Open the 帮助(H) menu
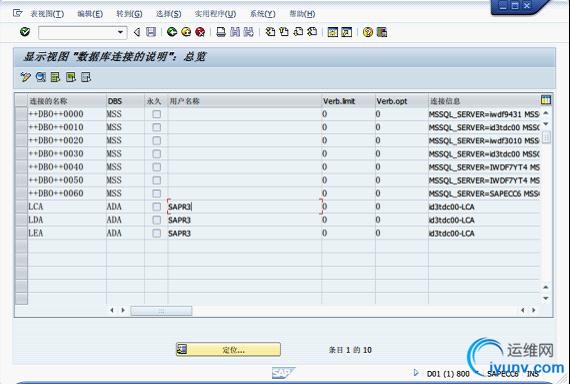Screen dimensions: 570x384 click(x=302, y=14)
